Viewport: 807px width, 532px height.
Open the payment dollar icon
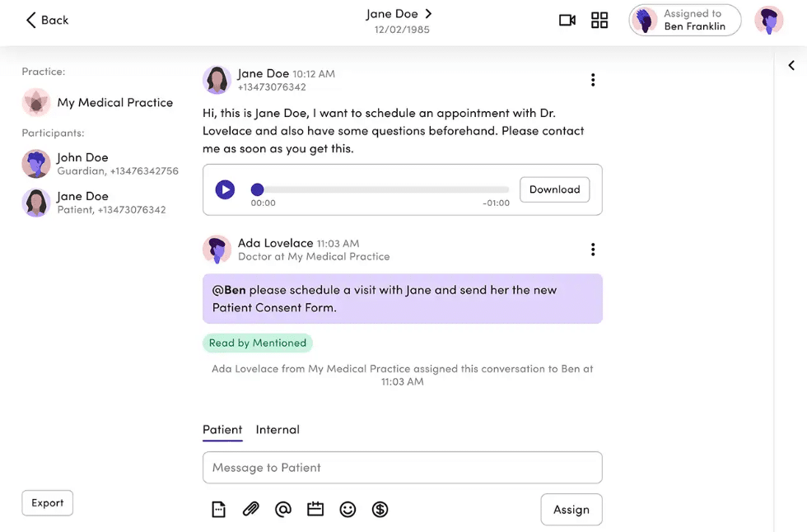tap(380, 509)
